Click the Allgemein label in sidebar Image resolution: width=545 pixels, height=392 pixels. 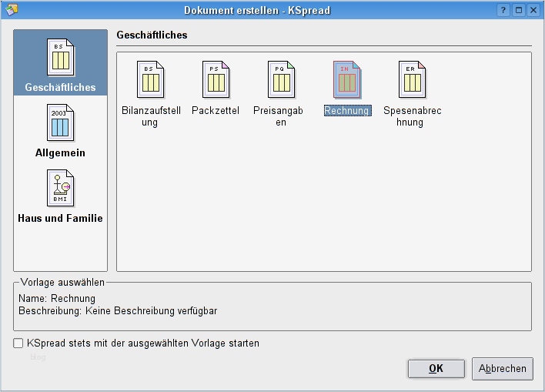click(x=60, y=152)
